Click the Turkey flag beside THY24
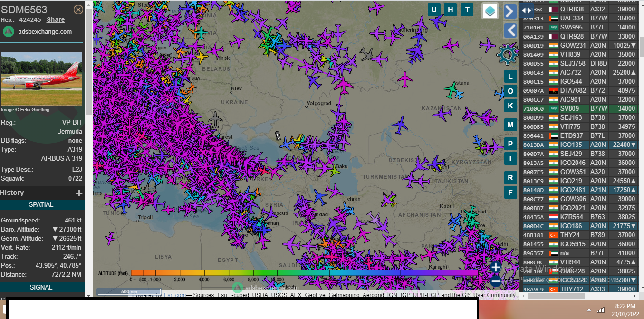The width and height of the screenshot is (644, 319). tap(553, 235)
